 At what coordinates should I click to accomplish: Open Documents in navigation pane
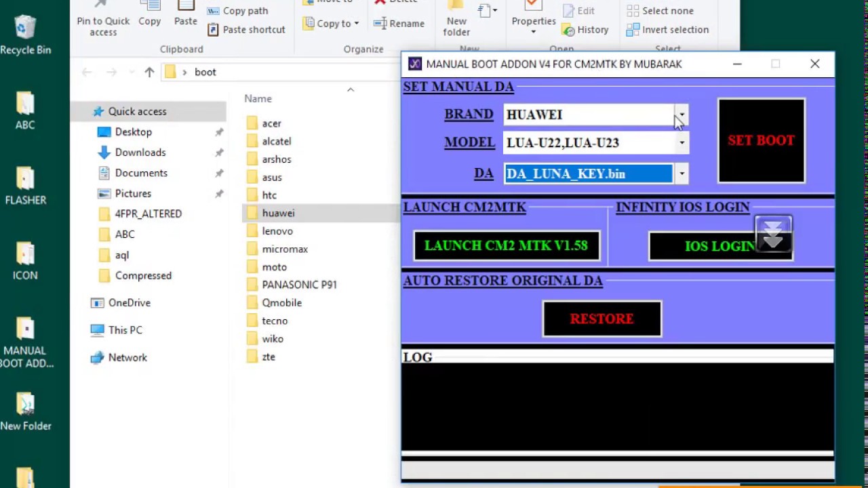tap(141, 173)
